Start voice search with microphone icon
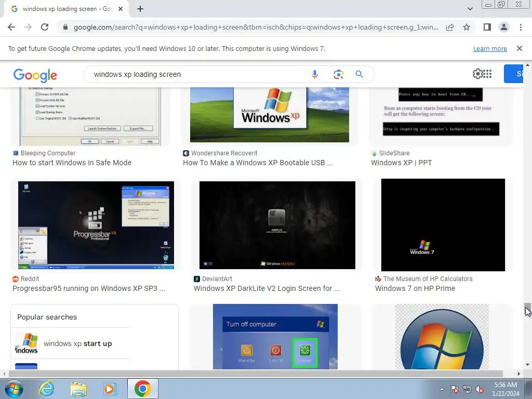 pos(315,74)
